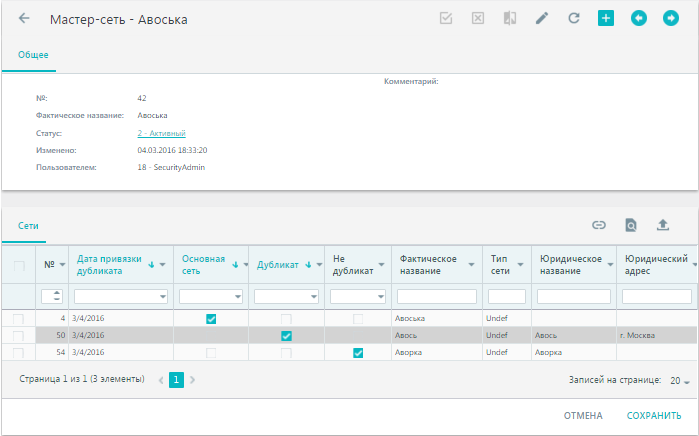This screenshot has width=699, height=436.
Task: Click Юридический адрес filter field
Action: (x=657, y=296)
